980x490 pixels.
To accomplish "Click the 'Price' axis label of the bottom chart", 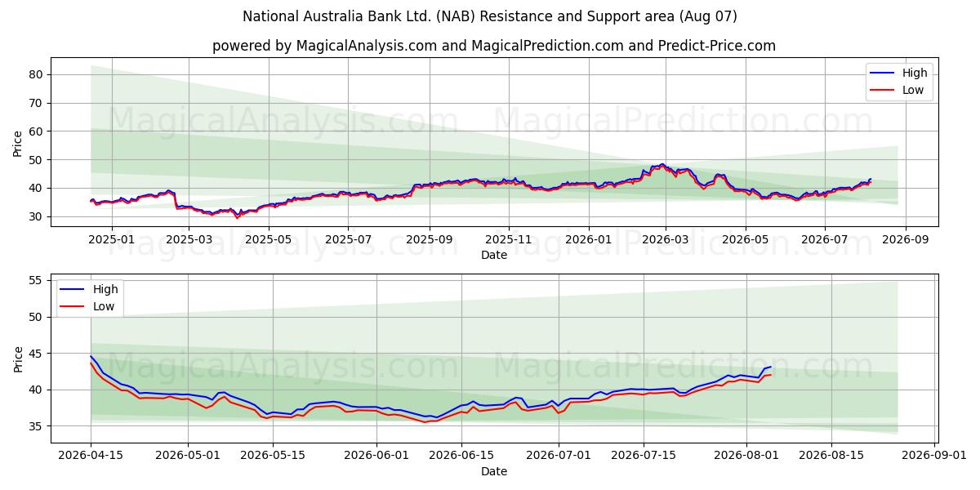I will click(18, 359).
